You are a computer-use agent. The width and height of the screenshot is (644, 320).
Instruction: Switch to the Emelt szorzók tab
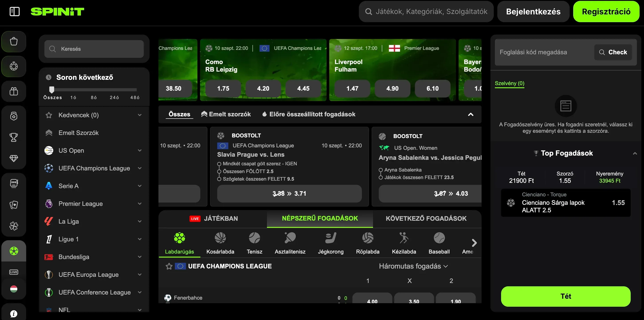tap(226, 114)
